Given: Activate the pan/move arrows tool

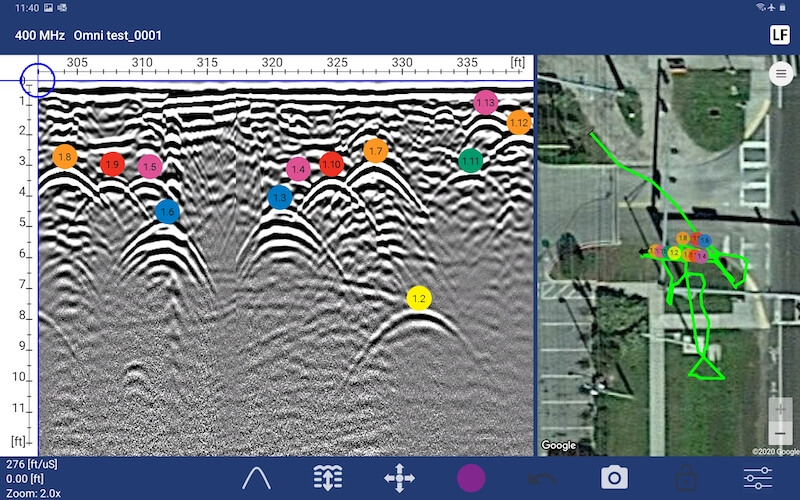Looking at the screenshot, I should (399, 478).
